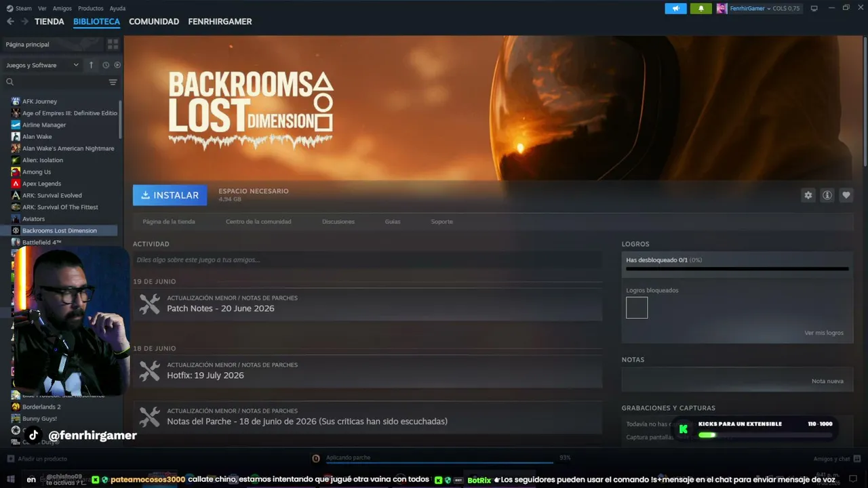Show game information icon
Image resolution: width=868 pixels, height=488 pixels.
(x=827, y=195)
